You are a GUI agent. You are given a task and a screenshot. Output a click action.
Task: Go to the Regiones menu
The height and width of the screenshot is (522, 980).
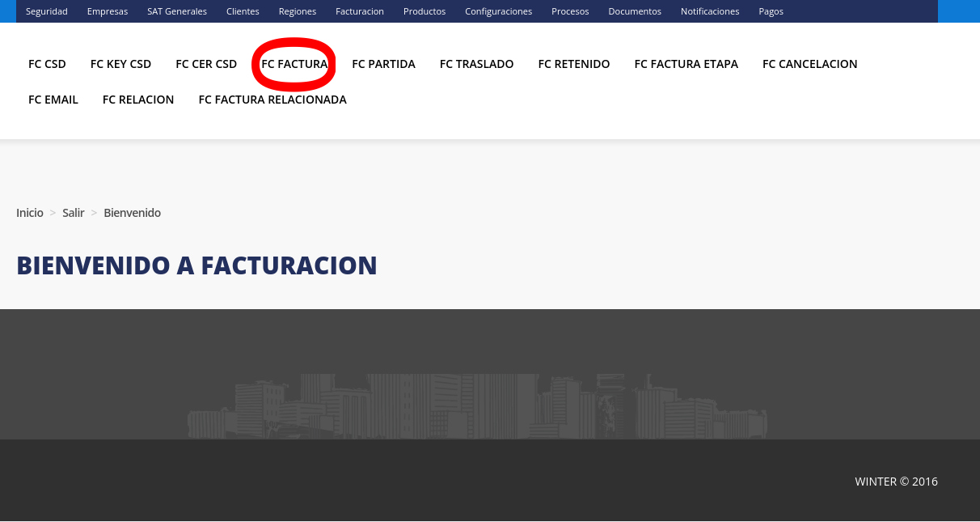[x=298, y=11]
